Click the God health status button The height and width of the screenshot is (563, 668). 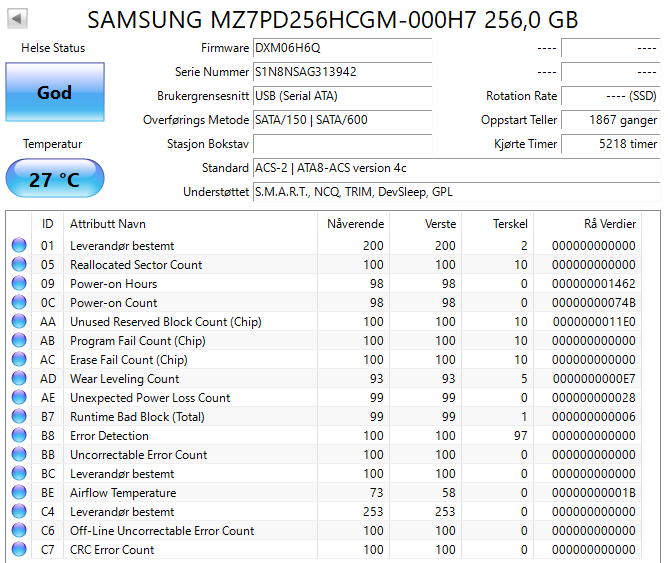click(54, 92)
